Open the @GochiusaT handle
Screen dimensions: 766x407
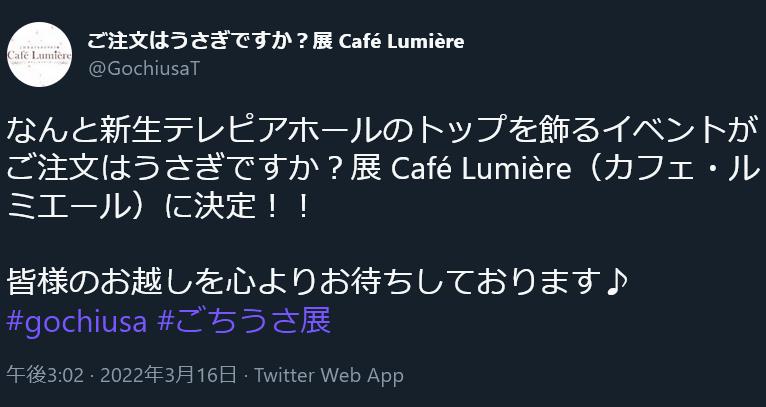[144, 69]
